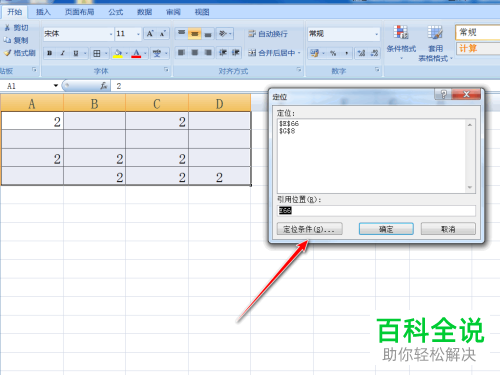
Task: Align cell text left
Action: point(181,53)
